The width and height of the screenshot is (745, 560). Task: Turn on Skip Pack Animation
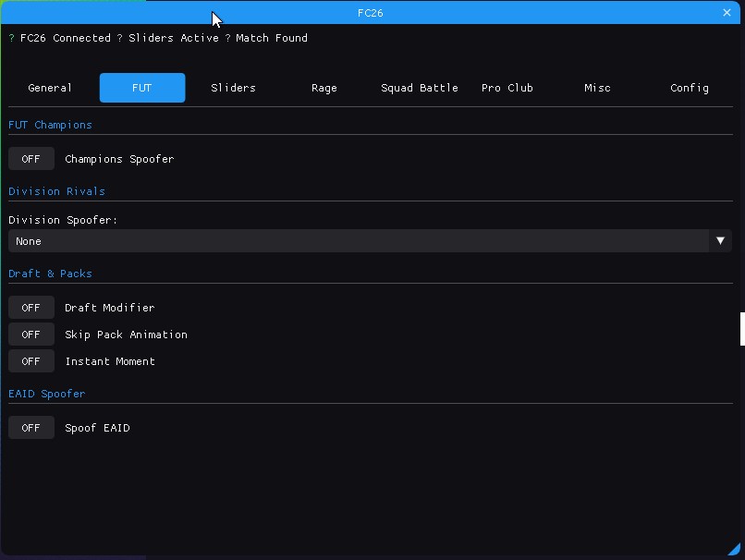pyautogui.click(x=31, y=335)
